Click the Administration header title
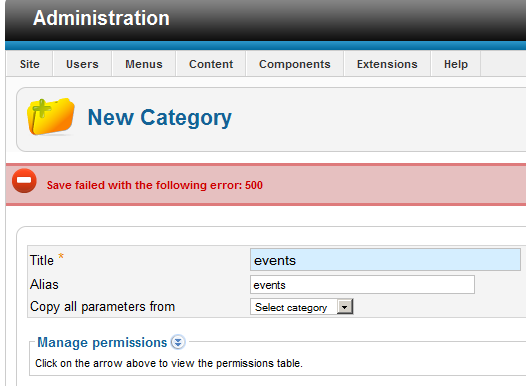 101,18
